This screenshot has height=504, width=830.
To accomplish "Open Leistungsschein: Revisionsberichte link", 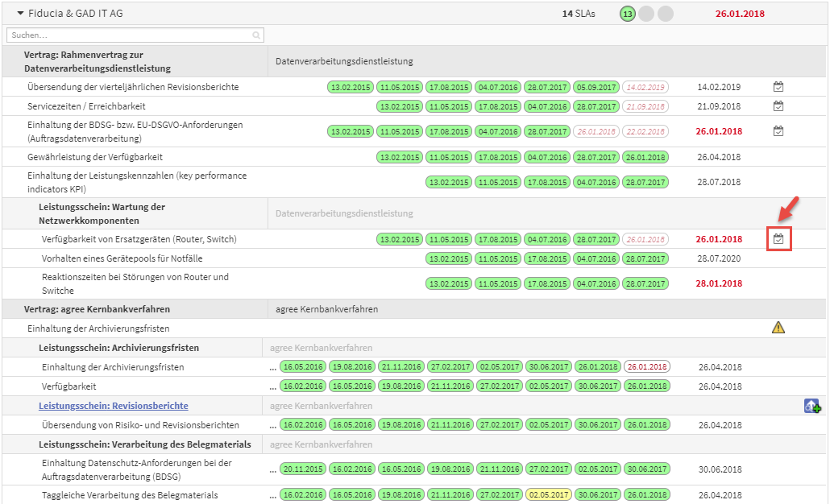I will coord(113,406).
